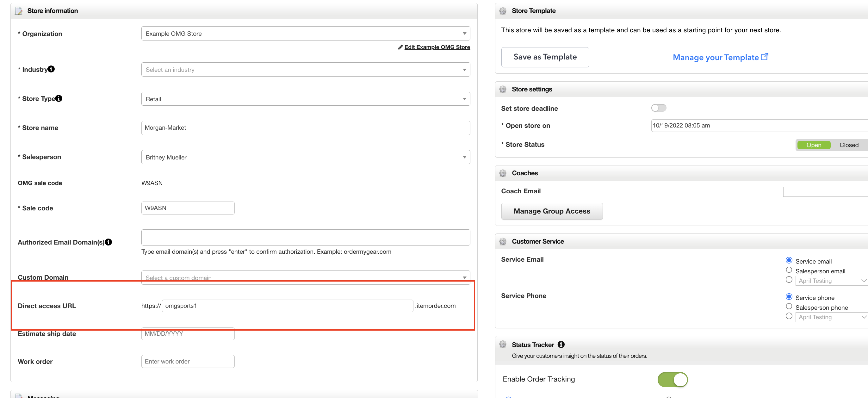Click the Open store on date field
This screenshot has width=868, height=398.
pyautogui.click(x=759, y=125)
